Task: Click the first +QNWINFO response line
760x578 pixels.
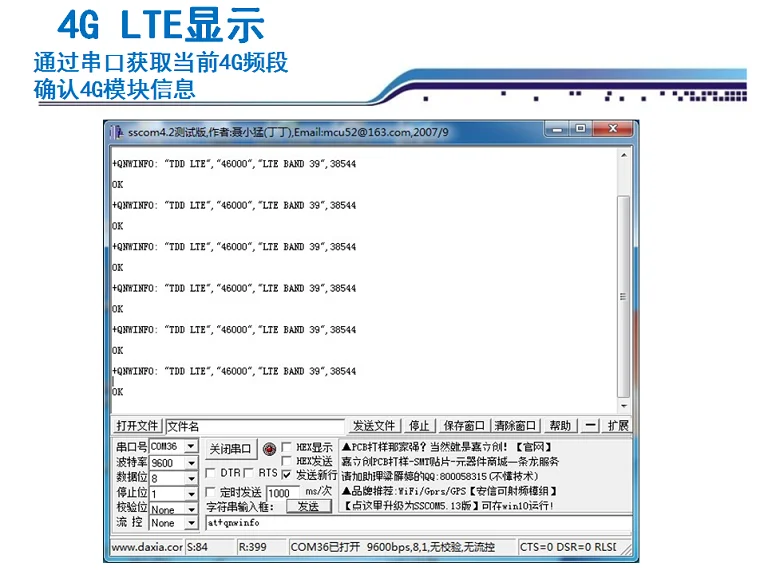Action: pyautogui.click(x=234, y=164)
